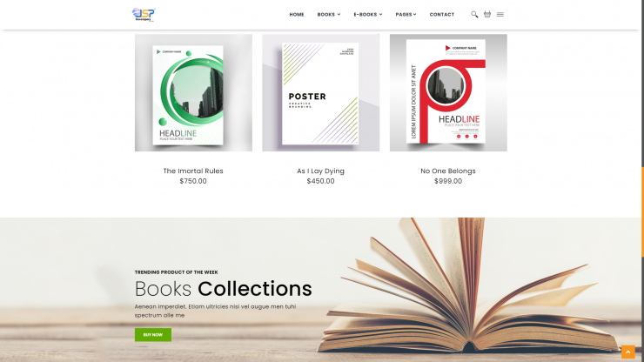Select the Poster book cover thumbnail

(x=321, y=93)
